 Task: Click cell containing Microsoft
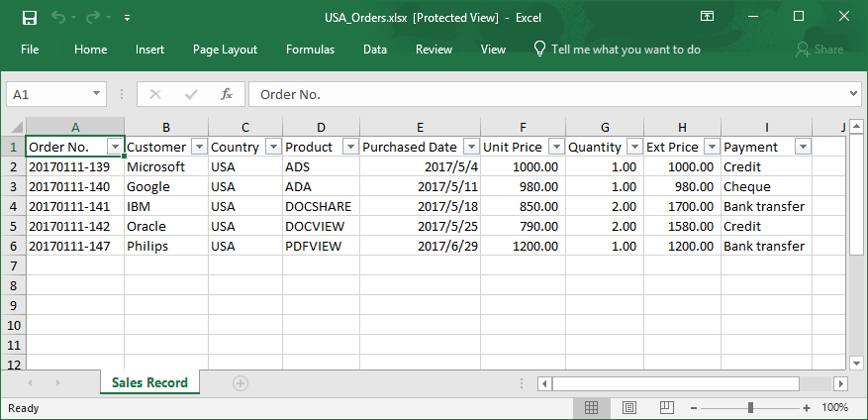(x=166, y=166)
